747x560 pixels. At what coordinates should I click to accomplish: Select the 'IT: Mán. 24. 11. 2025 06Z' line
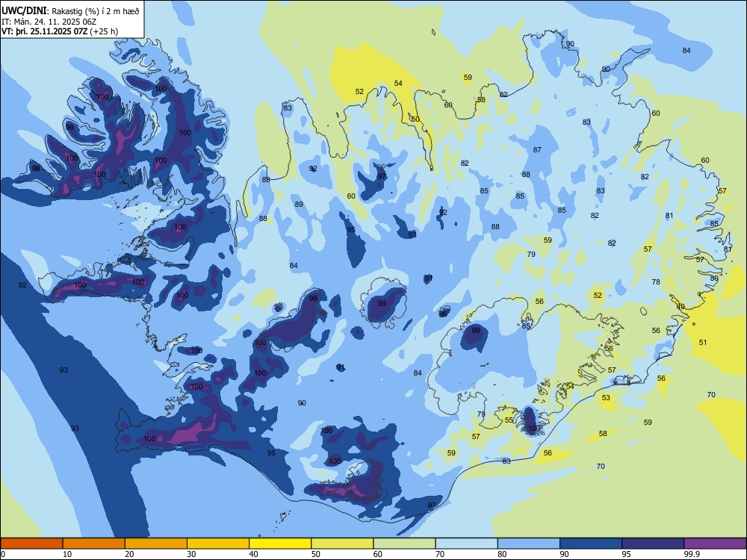[x=49, y=22]
